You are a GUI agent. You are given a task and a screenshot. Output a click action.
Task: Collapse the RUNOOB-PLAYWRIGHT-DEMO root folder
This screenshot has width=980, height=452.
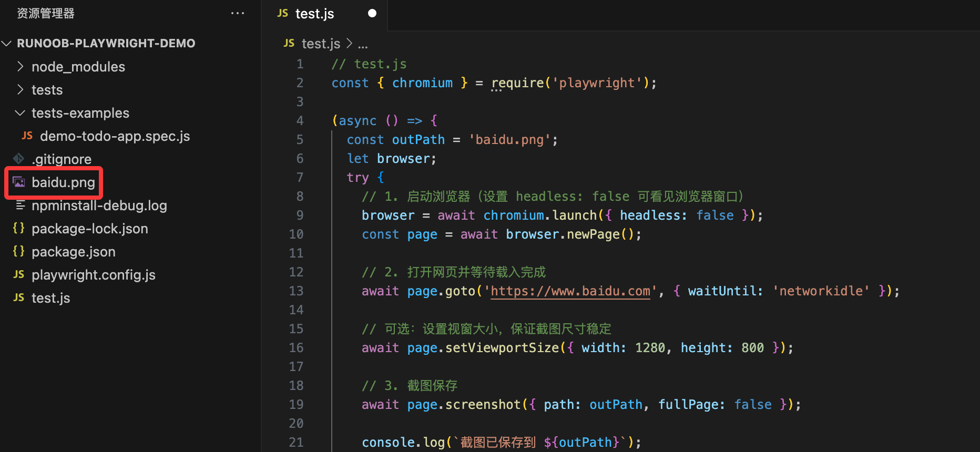(x=7, y=43)
